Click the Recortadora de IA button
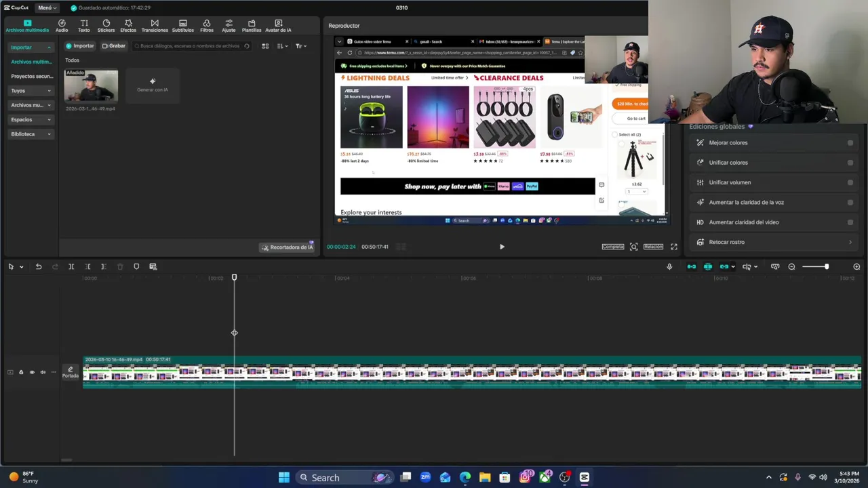The height and width of the screenshot is (488, 868). pos(288,247)
